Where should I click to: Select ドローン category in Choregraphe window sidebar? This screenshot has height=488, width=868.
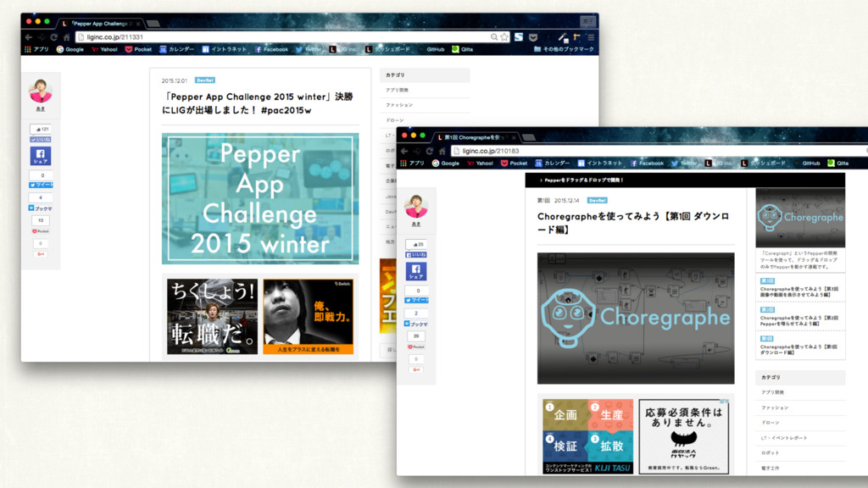(770, 422)
